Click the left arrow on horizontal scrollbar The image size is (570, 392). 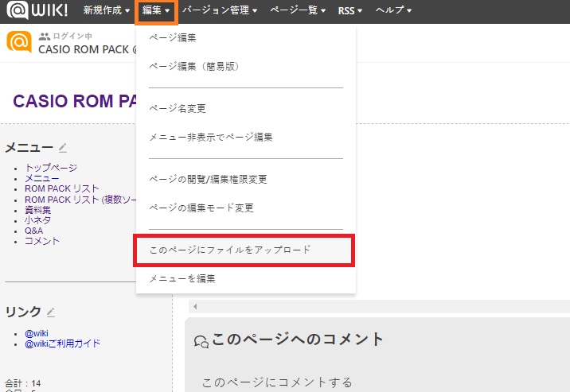click(x=195, y=307)
